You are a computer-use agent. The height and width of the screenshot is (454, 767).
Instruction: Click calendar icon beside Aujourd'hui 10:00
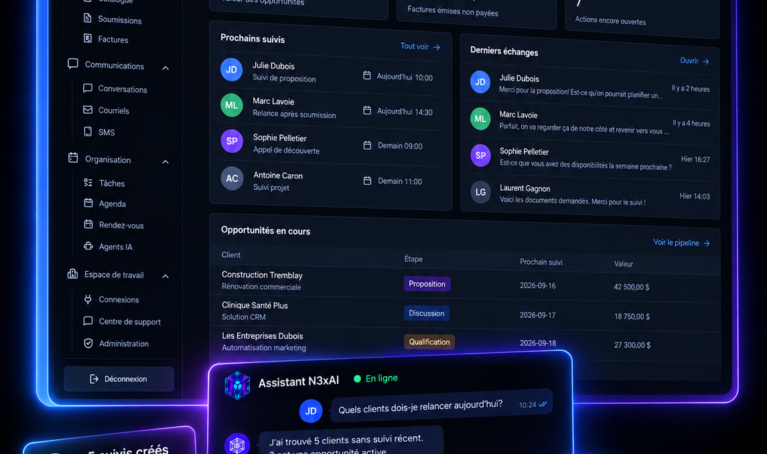point(367,75)
